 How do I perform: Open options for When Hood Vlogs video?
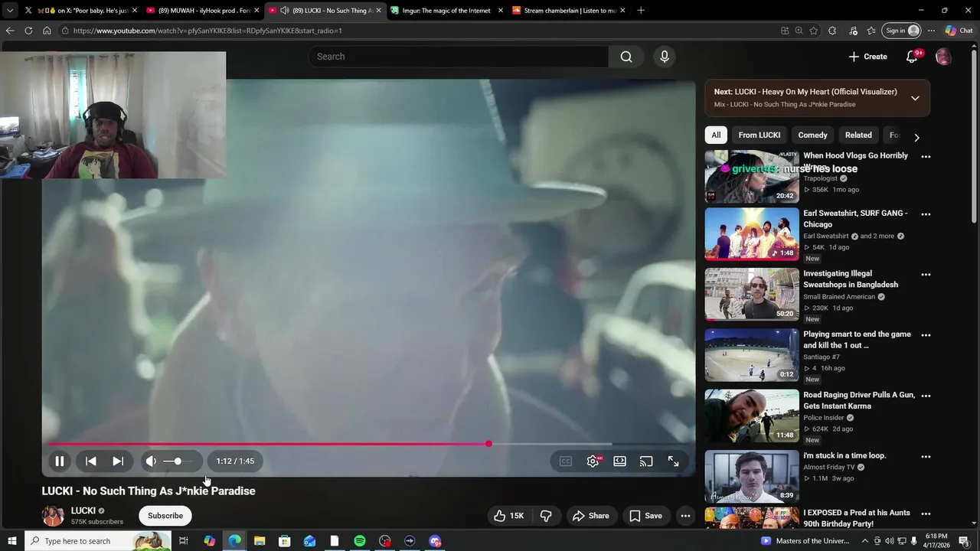point(926,157)
